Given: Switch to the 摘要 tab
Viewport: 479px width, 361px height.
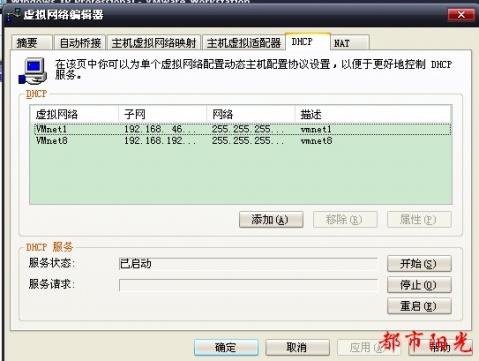Looking at the screenshot, I should [32, 43].
